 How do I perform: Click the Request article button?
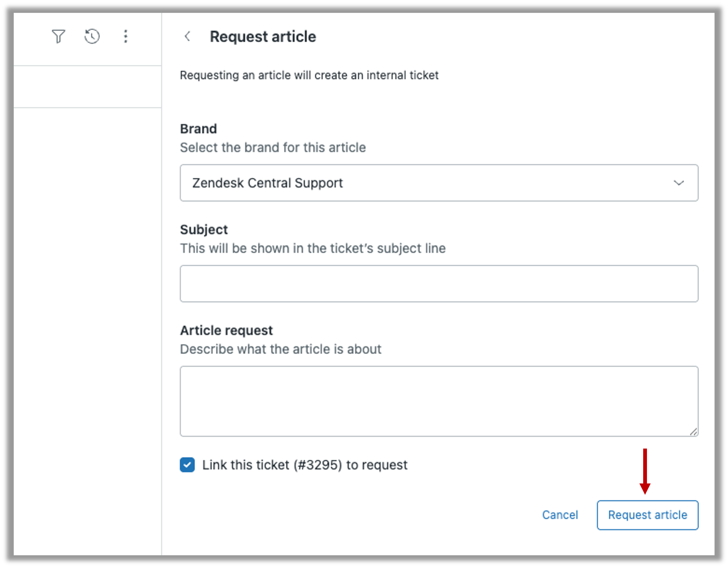click(x=647, y=515)
